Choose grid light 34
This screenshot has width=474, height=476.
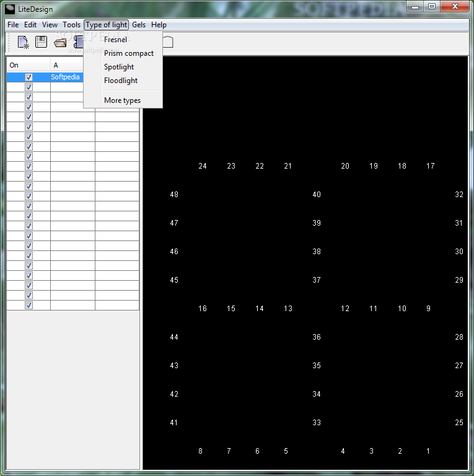(317, 394)
